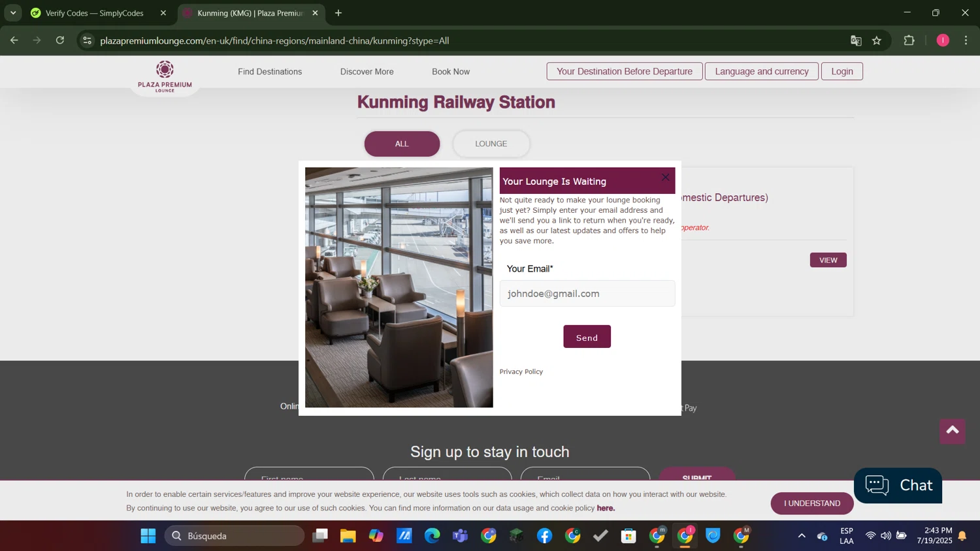
Task: Open the Discover More menu
Action: coord(367,72)
